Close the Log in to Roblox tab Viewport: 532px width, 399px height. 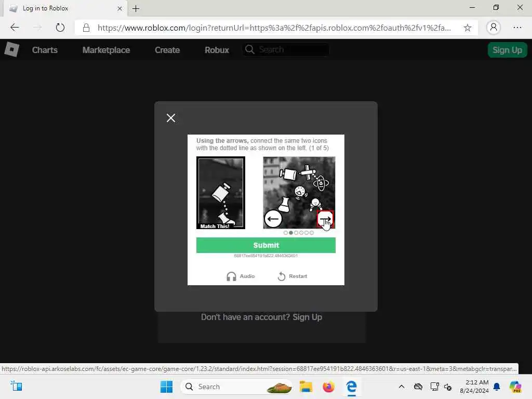tap(119, 8)
